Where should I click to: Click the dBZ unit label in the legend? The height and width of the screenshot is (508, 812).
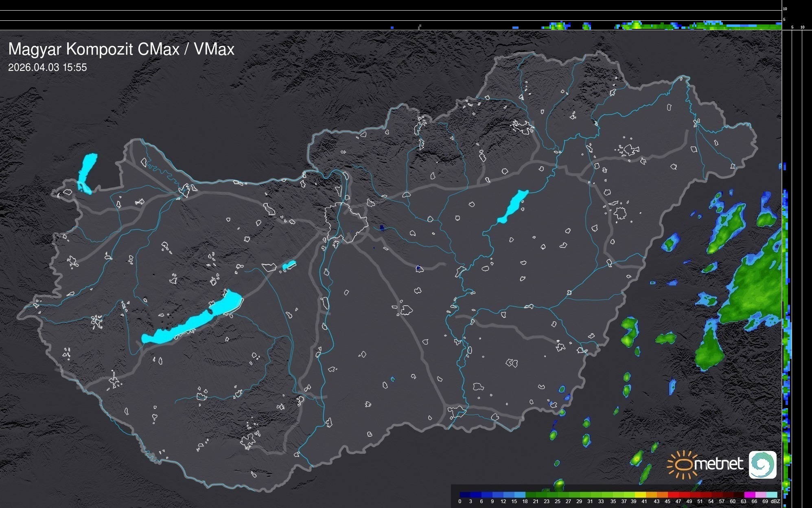(x=775, y=501)
